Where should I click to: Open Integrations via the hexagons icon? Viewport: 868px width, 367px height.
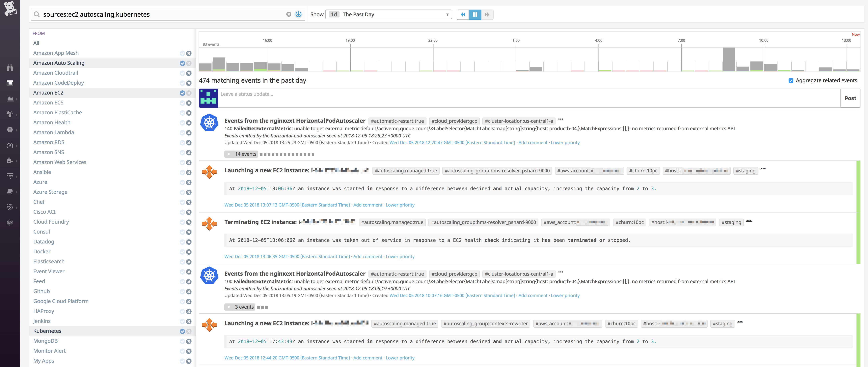click(10, 114)
